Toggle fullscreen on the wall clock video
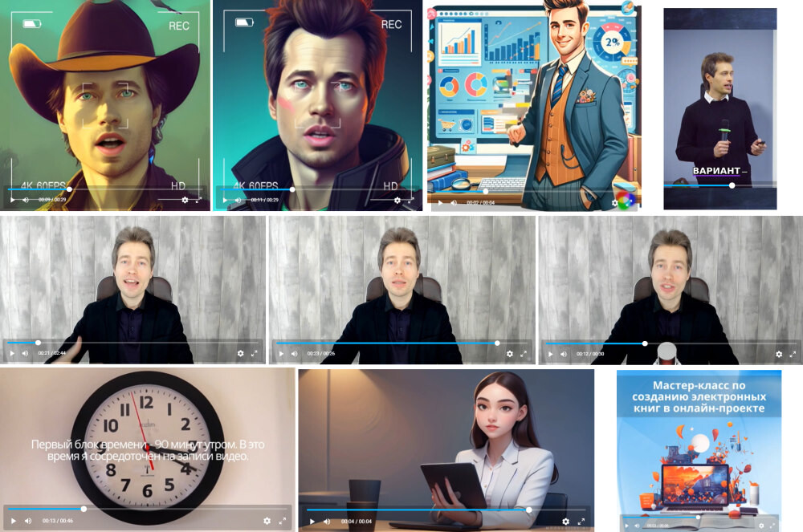 tap(282, 521)
